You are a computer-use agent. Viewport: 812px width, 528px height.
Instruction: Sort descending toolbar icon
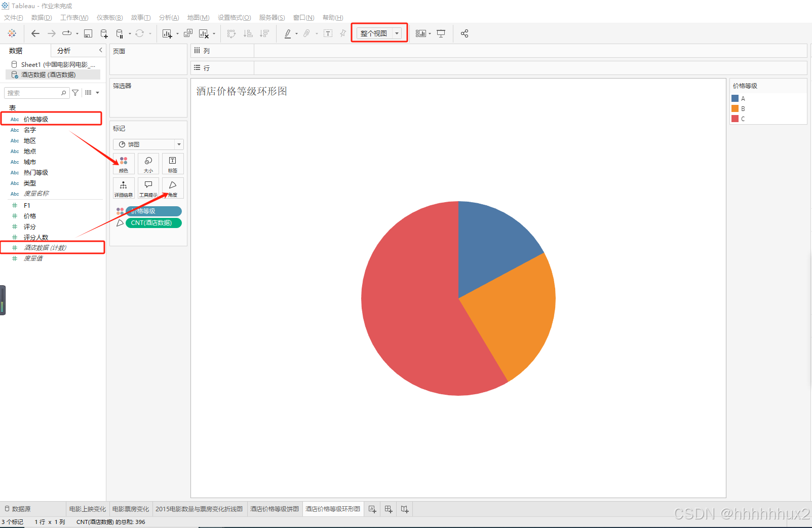[x=264, y=33]
